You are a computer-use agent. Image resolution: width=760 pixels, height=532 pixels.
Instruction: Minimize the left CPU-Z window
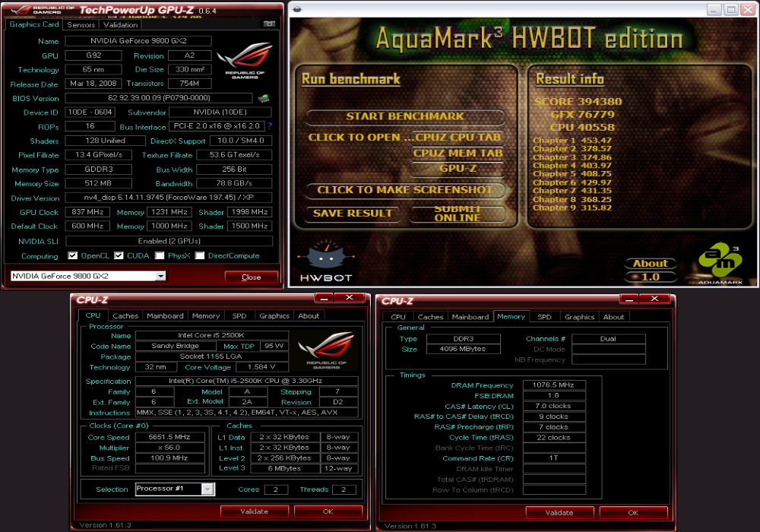pyautogui.click(x=324, y=297)
